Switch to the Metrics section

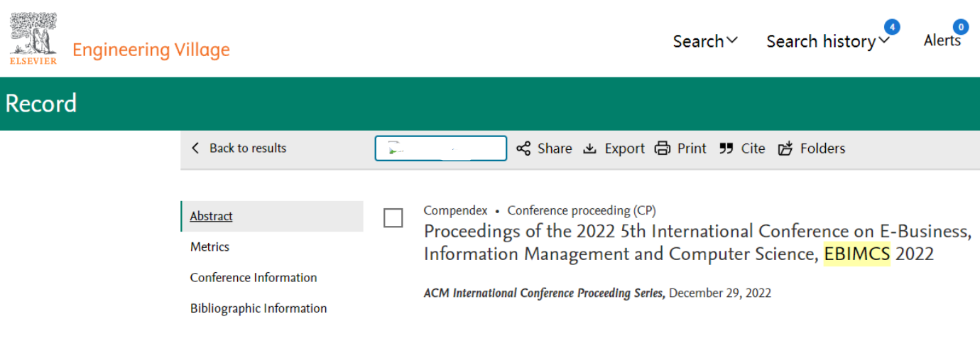(x=209, y=247)
